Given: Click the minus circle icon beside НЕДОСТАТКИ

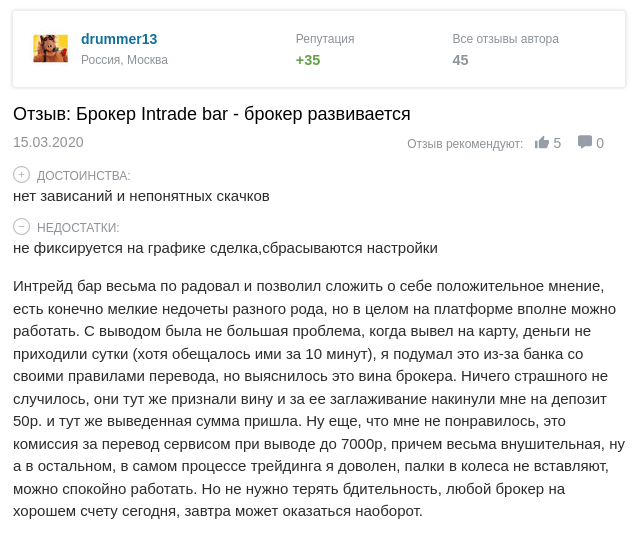Looking at the screenshot, I should coord(22,226).
